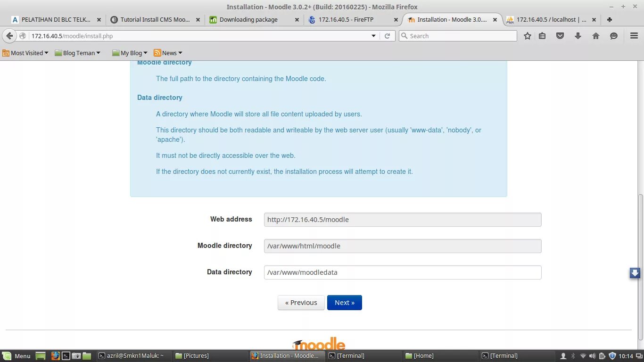Click the Data directory help heading
This screenshot has width=644, height=362.
tap(160, 98)
